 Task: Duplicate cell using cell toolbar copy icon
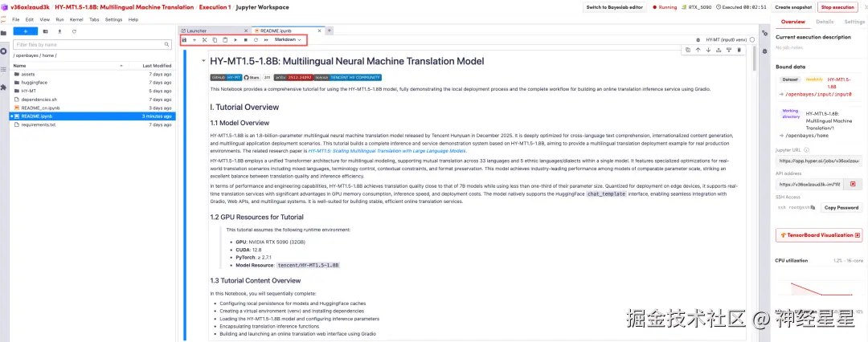point(687,50)
